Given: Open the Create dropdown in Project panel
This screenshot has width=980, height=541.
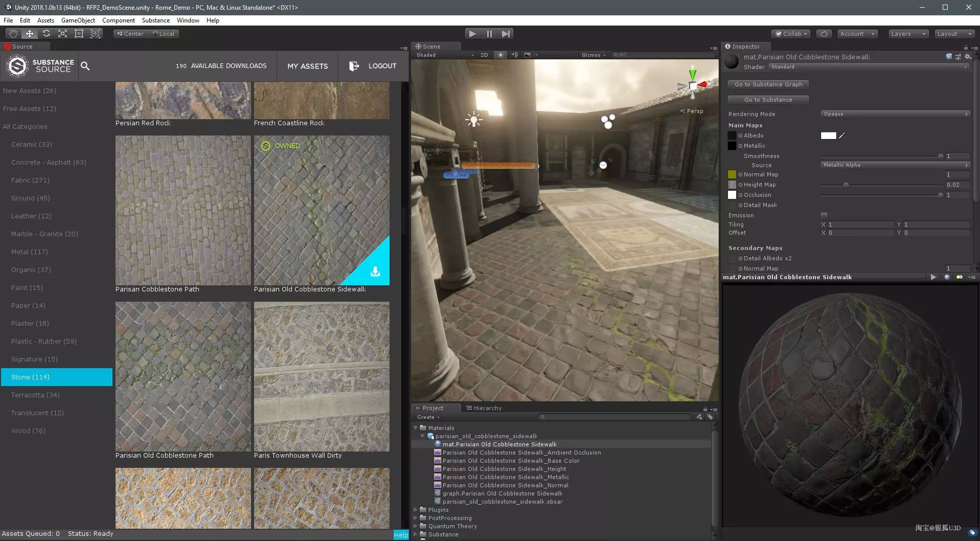Looking at the screenshot, I should 427,417.
